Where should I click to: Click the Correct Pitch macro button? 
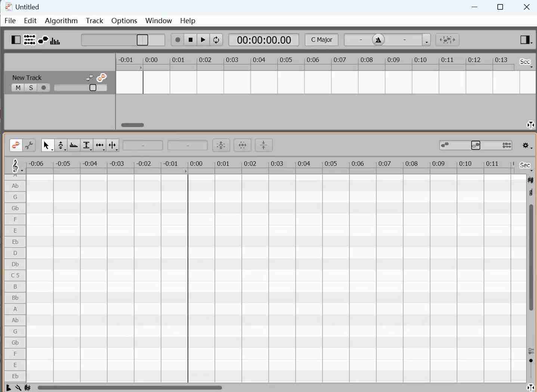221,145
